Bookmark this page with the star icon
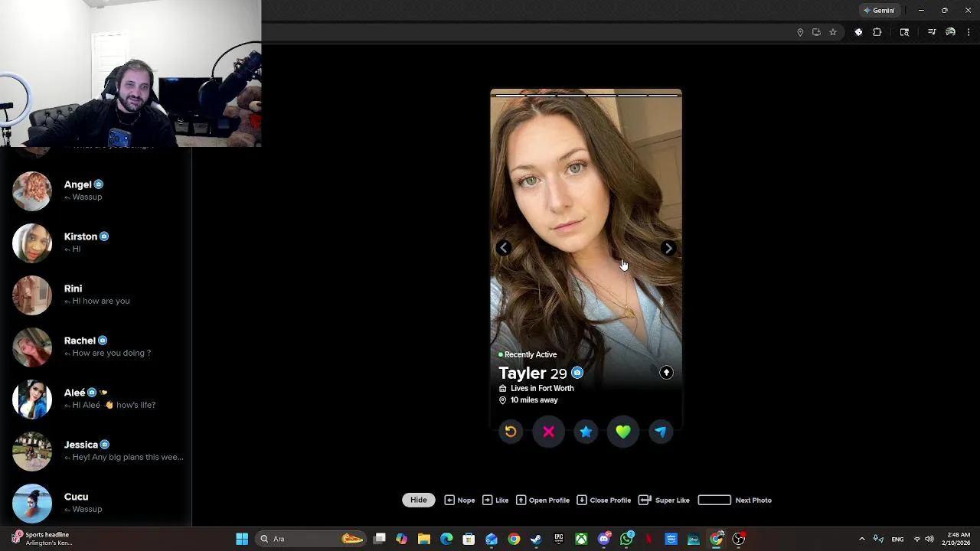This screenshot has width=980, height=551. (833, 32)
